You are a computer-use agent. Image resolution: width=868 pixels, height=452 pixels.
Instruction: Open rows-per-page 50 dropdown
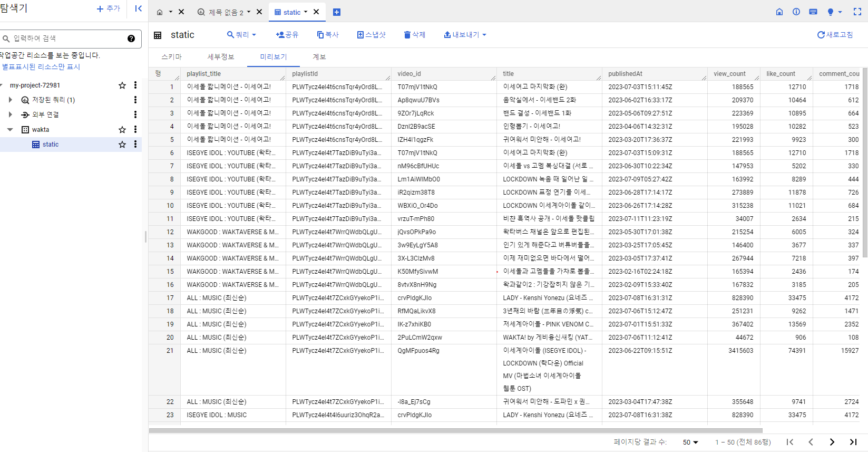point(690,442)
